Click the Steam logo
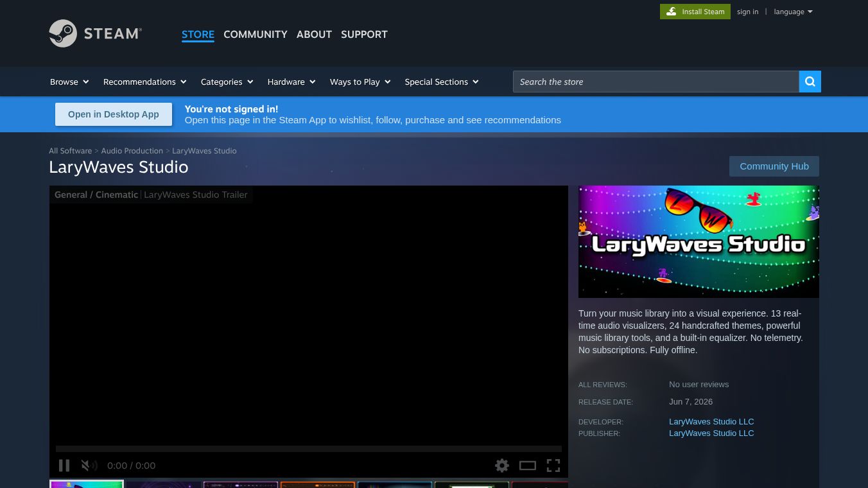 [x=95, y=33]
